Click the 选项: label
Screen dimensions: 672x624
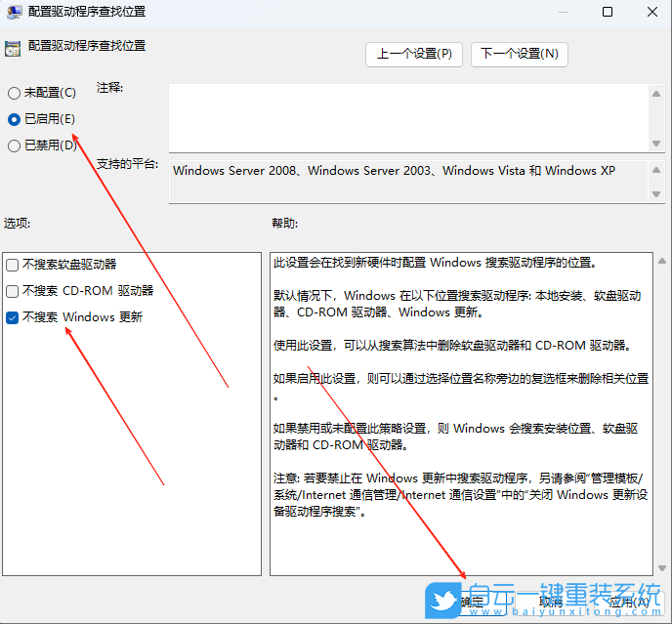pyautogui.click(x=18, y=223)
